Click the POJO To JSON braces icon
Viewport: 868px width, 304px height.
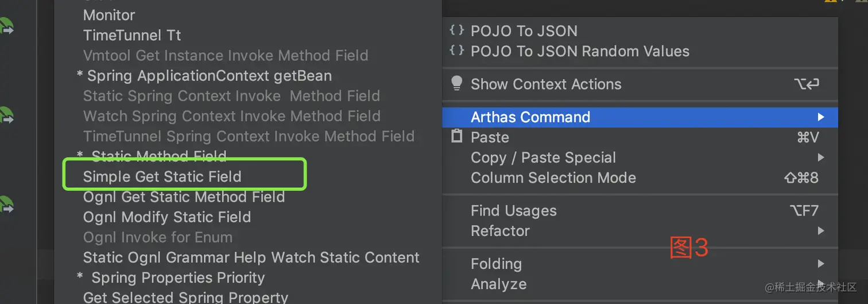coord(456,30)
